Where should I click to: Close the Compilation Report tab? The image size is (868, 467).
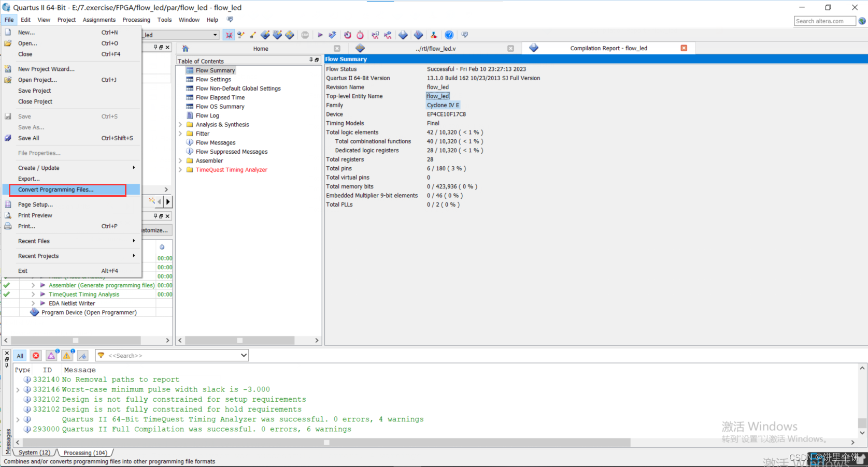click(684, 48)
